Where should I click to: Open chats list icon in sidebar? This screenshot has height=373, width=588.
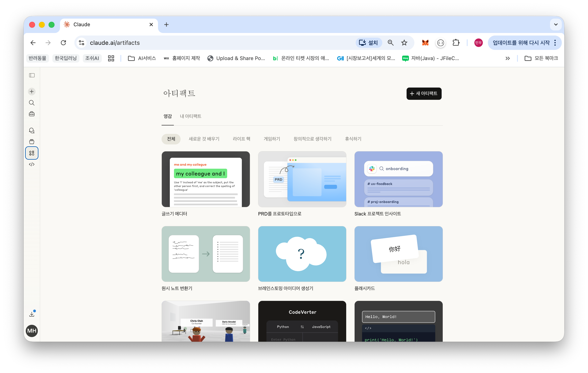(x=32, y=130)
